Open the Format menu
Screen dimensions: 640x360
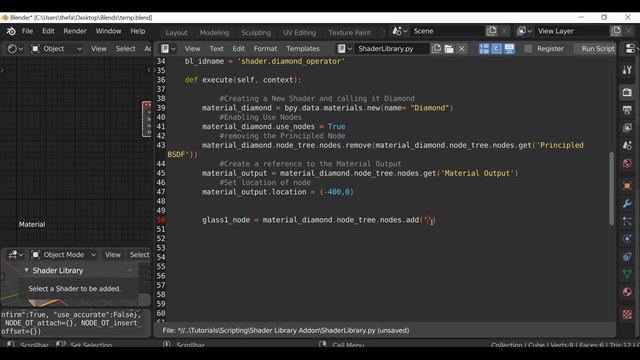(x=265, y=49)
